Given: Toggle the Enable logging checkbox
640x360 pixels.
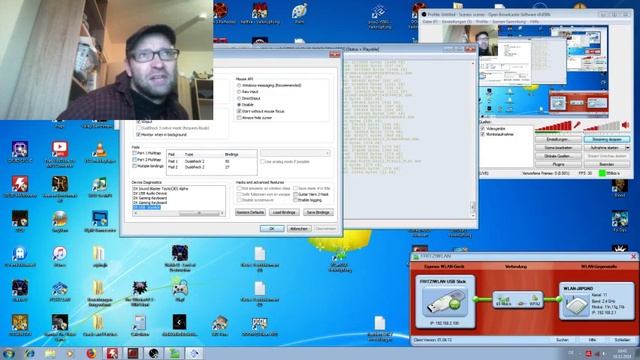Looking at the screenshot, I should click(x=296, y=200).
